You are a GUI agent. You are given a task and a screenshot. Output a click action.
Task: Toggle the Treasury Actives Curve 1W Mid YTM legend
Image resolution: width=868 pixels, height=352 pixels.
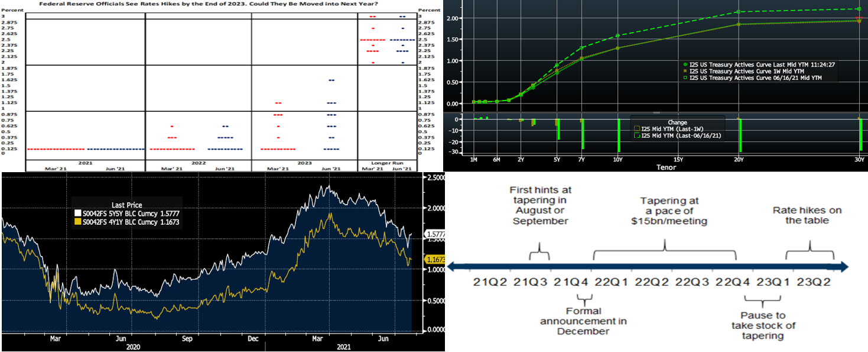(x=750, y=71)
